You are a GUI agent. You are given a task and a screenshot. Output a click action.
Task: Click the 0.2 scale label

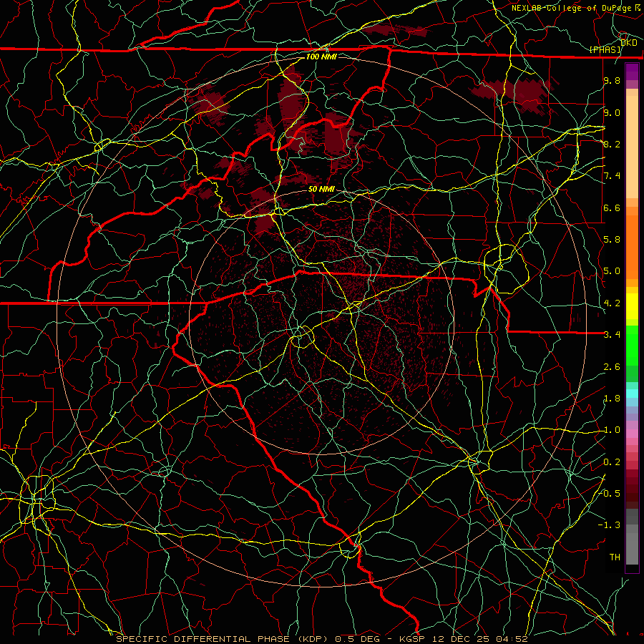click(x=612, y=462)
